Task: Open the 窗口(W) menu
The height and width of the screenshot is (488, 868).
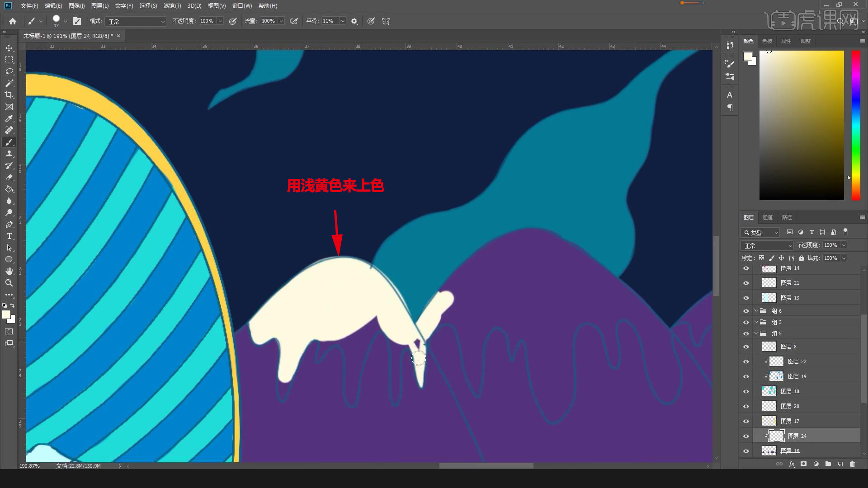Action: click(x=242, y=6)
